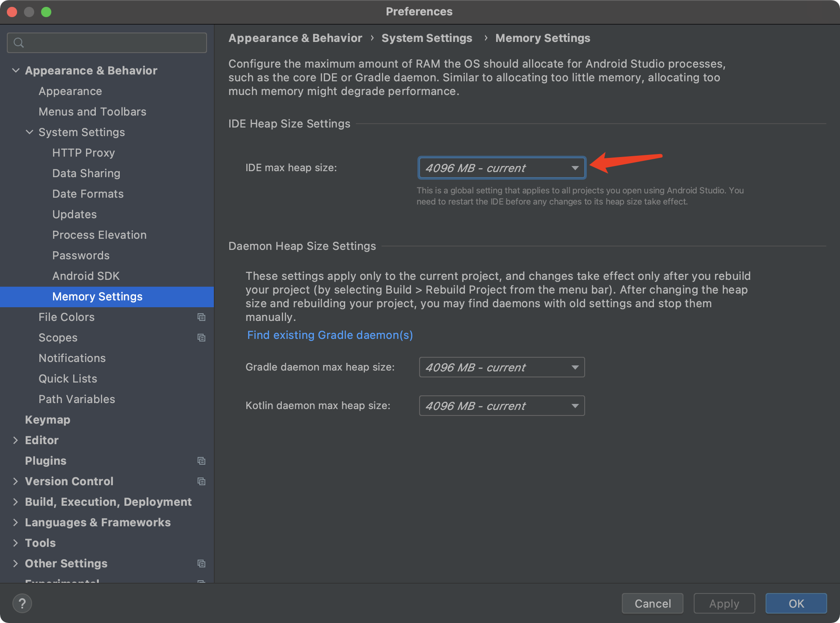Click project-level icon beside Version Control
The height and width of the screenshot is (623, 840).
coord(201,481)
